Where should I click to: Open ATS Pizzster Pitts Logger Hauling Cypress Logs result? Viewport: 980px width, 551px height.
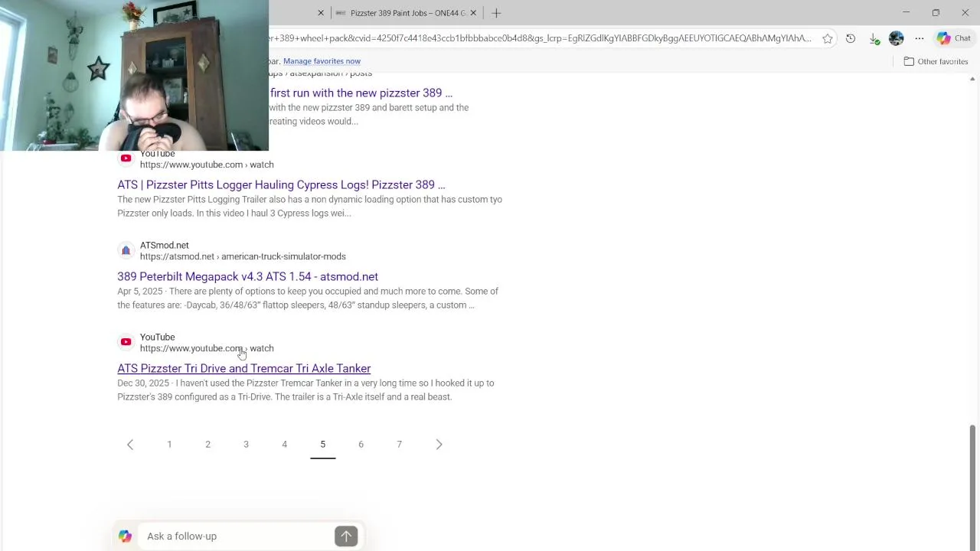[x=281, y=184]
